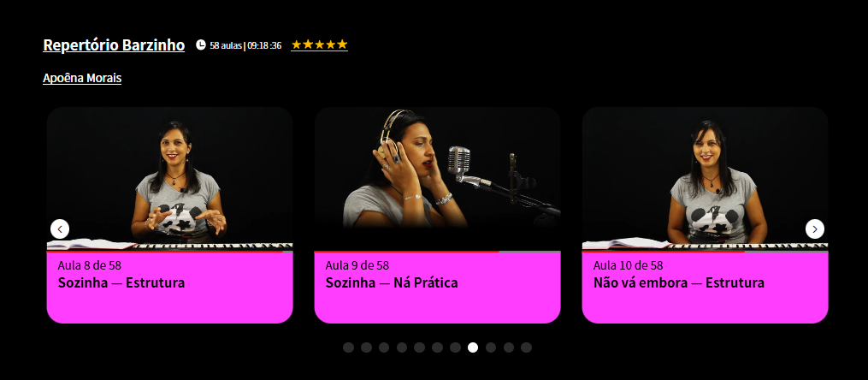Select the second carousel pagination dot
The height and width of the screenshot is (380, 868).
(x=367, y=347)
